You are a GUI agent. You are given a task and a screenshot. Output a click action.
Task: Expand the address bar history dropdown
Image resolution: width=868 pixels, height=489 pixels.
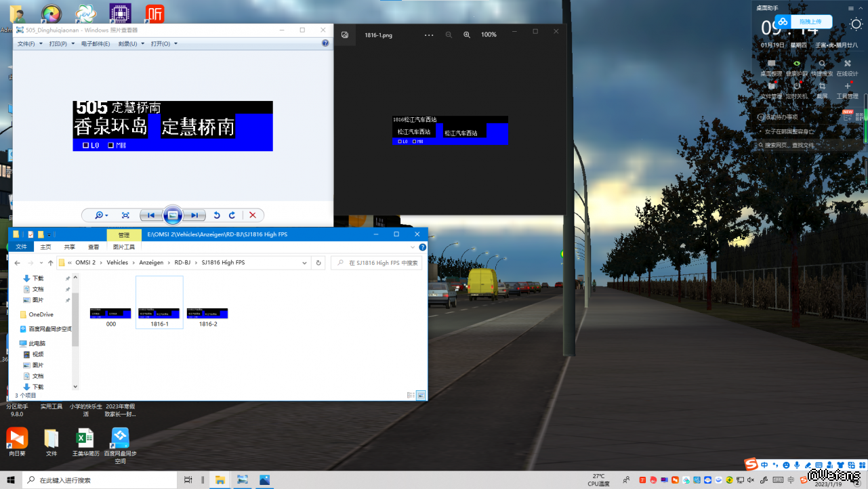[x=304, y=263]
